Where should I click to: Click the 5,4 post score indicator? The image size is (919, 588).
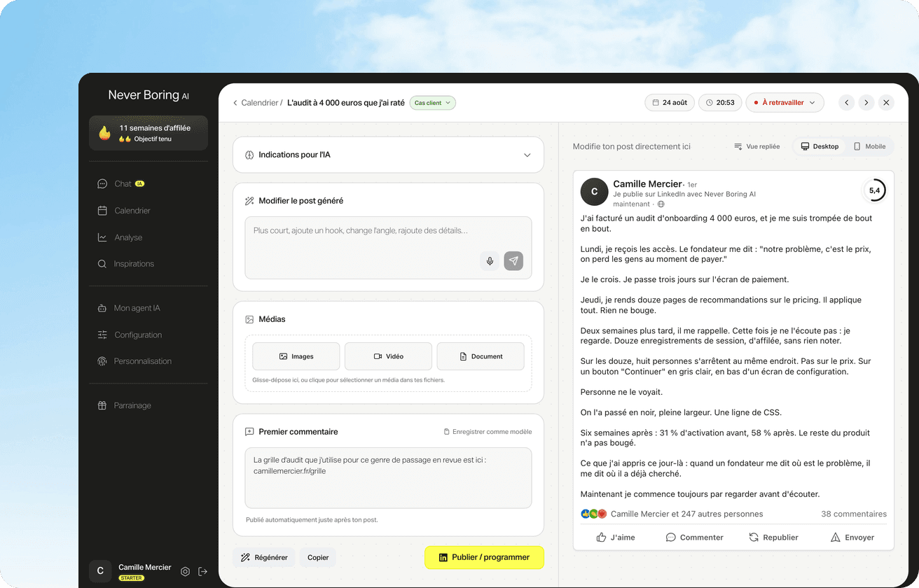point(874,190)
